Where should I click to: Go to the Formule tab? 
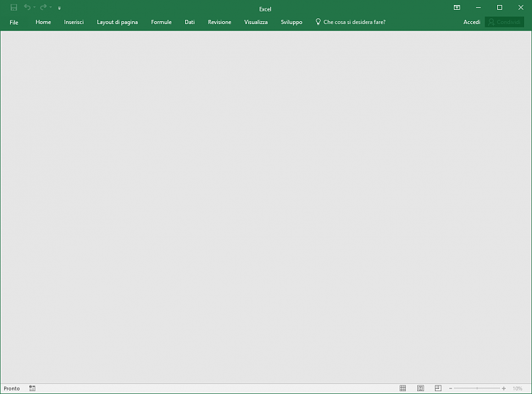[x=161, y=22]
